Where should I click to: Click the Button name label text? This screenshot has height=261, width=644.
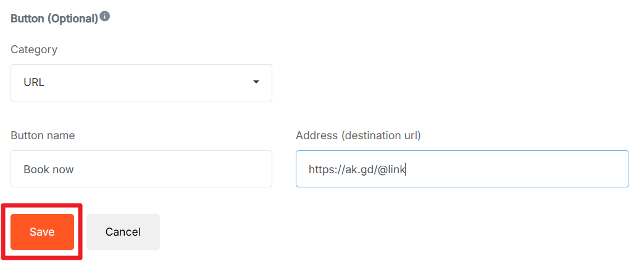point(43,135)
